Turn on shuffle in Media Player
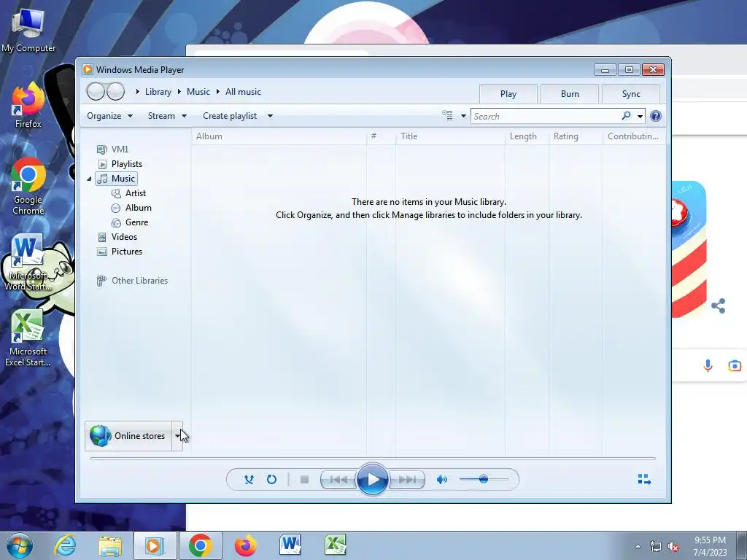This screenshot has height=560, width=747. click(249, 480)
